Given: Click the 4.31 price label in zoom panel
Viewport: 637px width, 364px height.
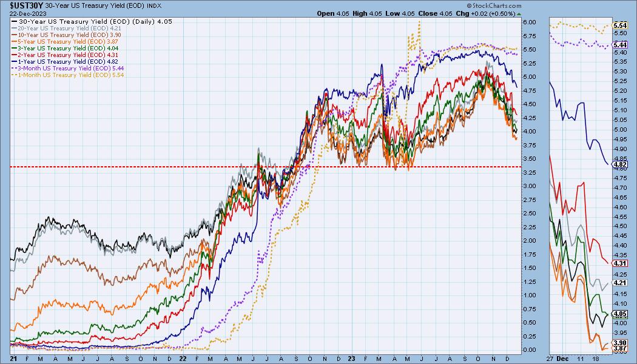Looking at the screenshot, I should [621, 263].
